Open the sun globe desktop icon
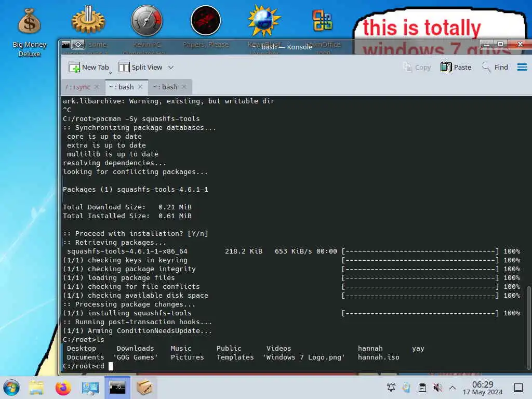 (264, 21)
